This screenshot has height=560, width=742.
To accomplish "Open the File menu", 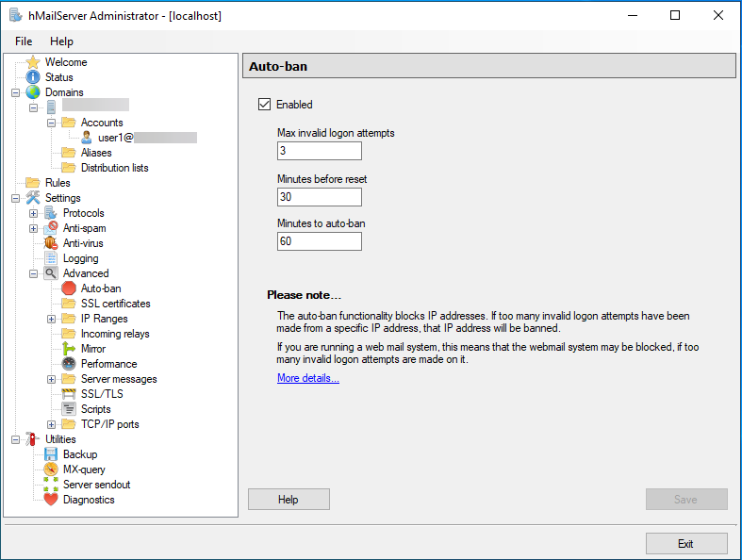I will click(24, 41).
